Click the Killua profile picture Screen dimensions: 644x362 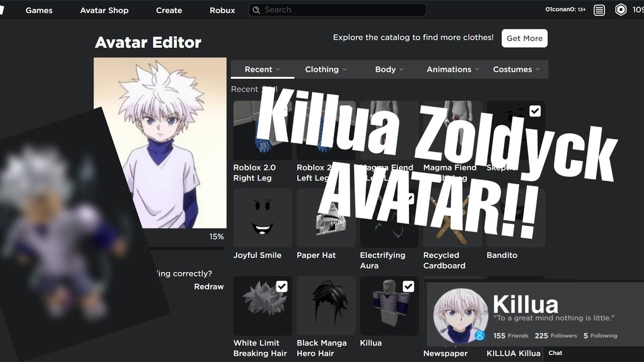click(460, 316)
